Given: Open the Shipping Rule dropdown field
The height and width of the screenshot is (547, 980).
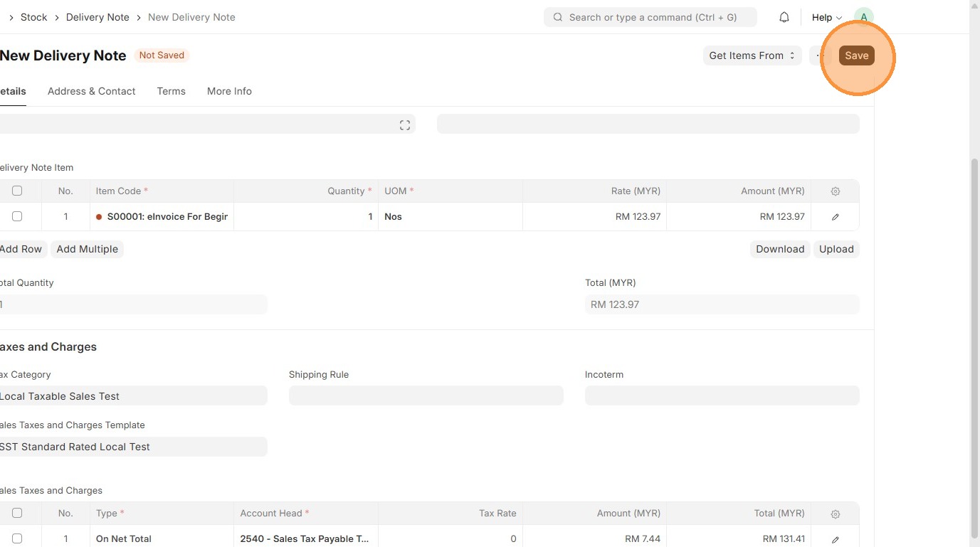Looking at the screenshot, I should pyautogui.click(x=426, y=395).
